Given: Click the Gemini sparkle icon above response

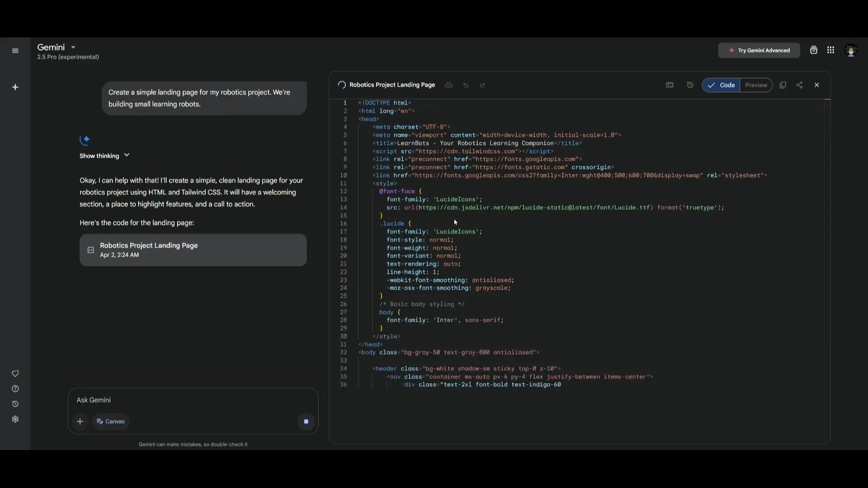Looking at the screenshot, I should (x=85, y=140).
